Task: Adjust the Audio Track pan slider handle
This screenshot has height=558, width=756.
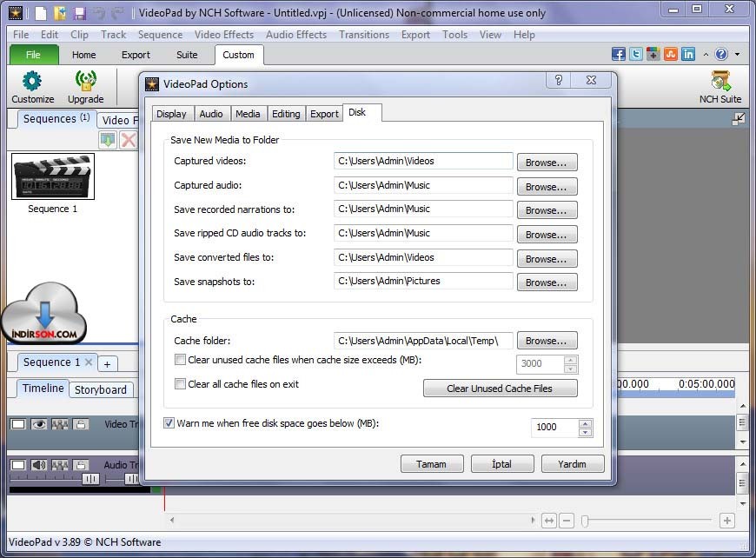Action: click(x=131, y=479)
